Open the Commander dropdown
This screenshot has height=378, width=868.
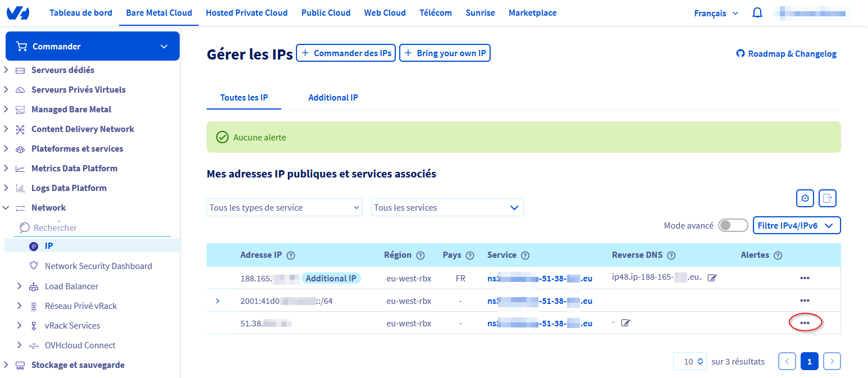(x=93, y=46)
